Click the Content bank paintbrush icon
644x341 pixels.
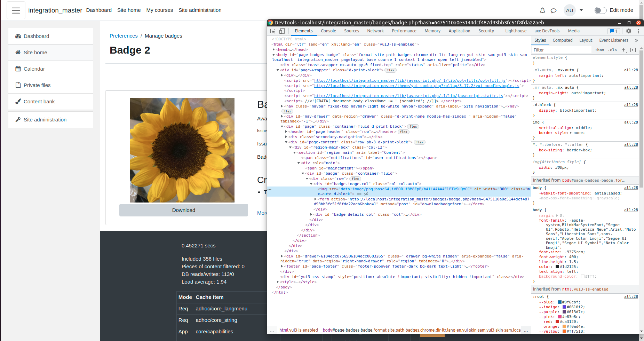click(18, 102)
